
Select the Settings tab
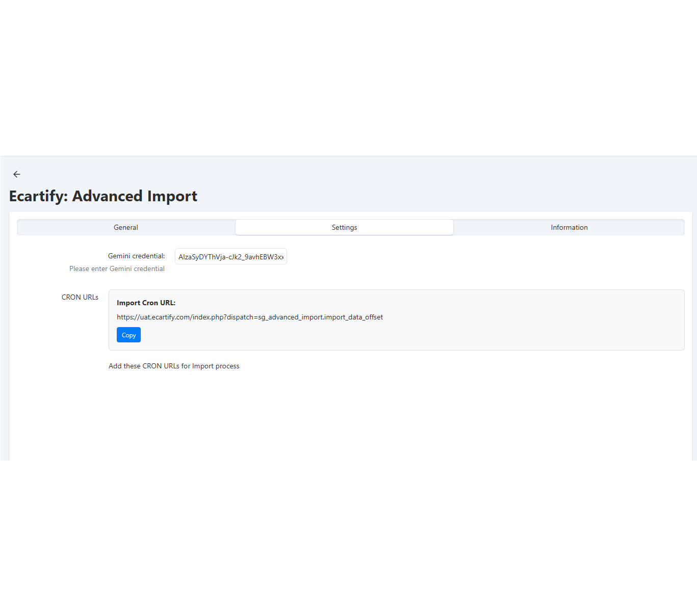click(344, 227)
